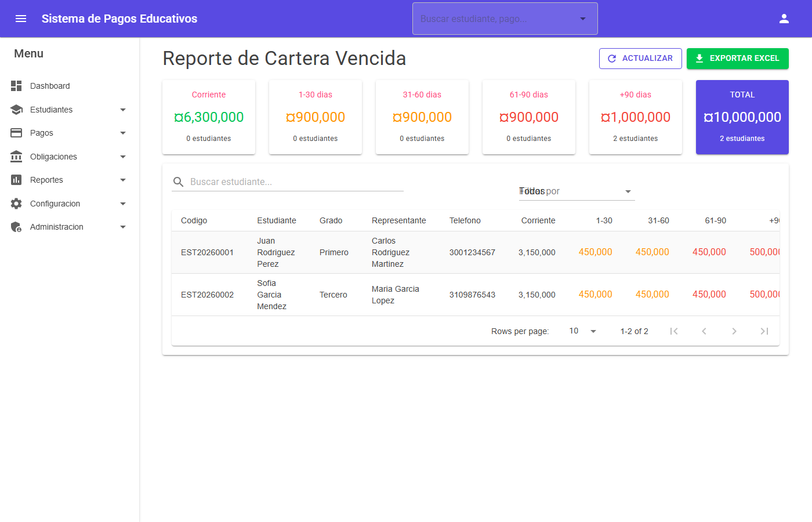Click the Reportes chart icon
This screenshot has height=522, width=812.
16,180
